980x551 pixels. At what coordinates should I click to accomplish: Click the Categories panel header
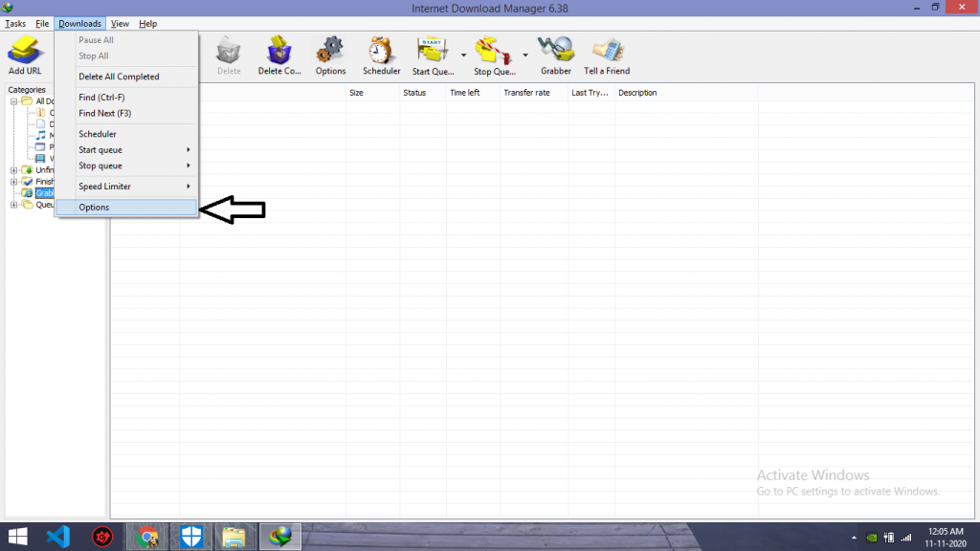point(27,90)
